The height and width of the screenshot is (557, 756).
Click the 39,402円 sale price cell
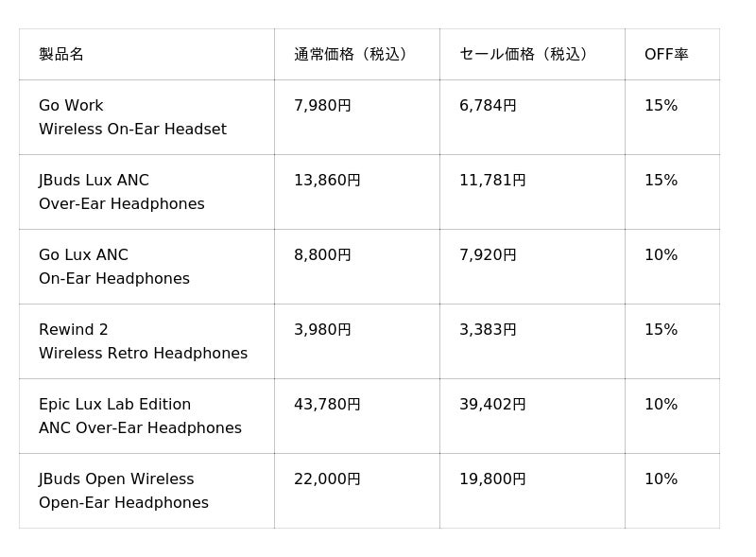coord(492,405)
